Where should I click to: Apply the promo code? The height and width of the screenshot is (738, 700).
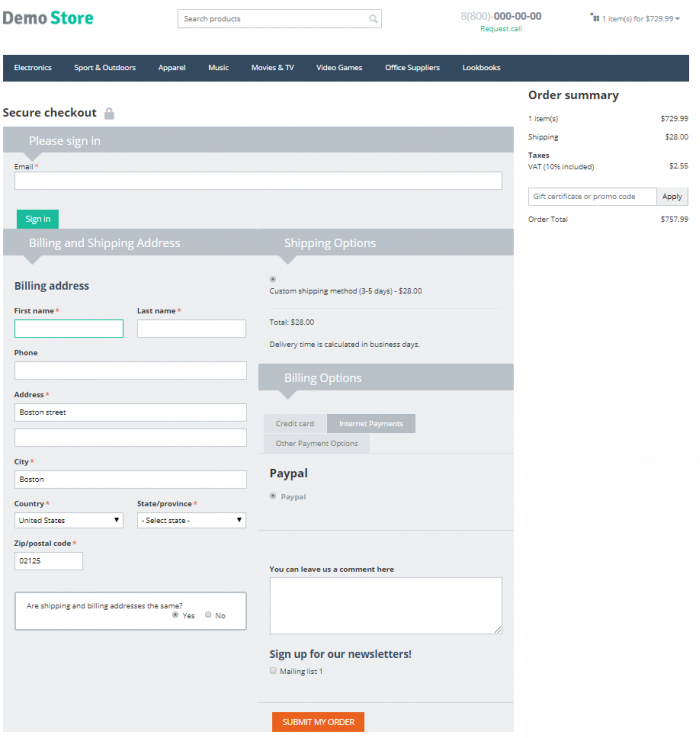(672, 196)
